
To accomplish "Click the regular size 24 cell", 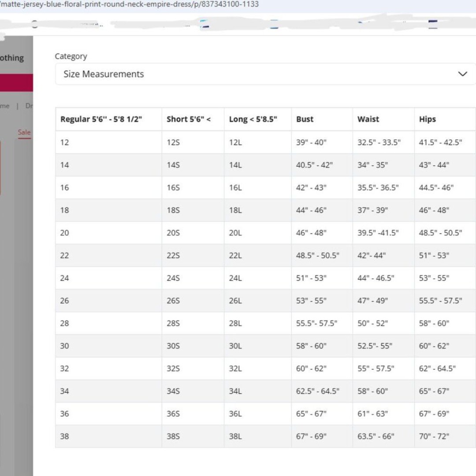I will coord(65,278).
